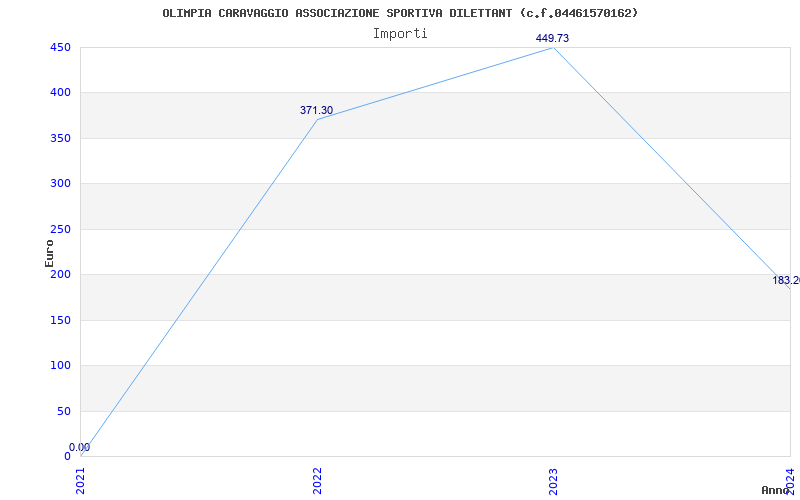Click the Anno x-axis title
800x500 pixels.
776,490
